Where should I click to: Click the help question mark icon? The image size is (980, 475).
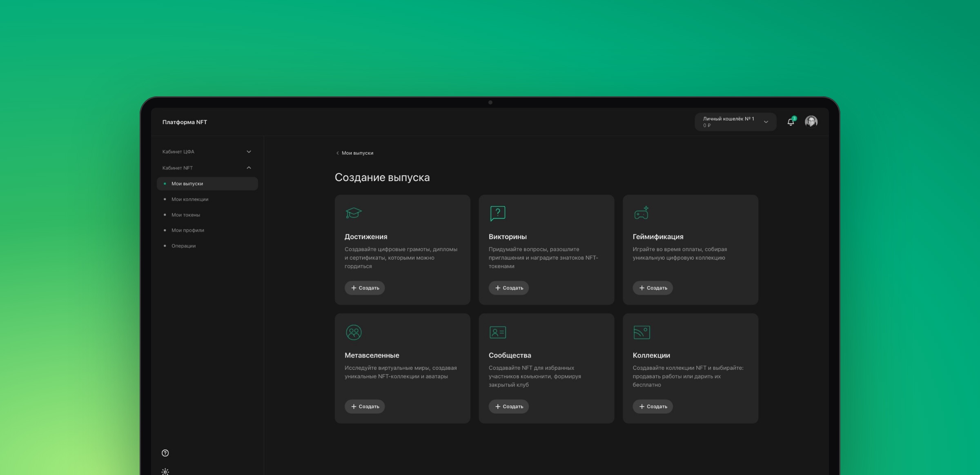165,453
